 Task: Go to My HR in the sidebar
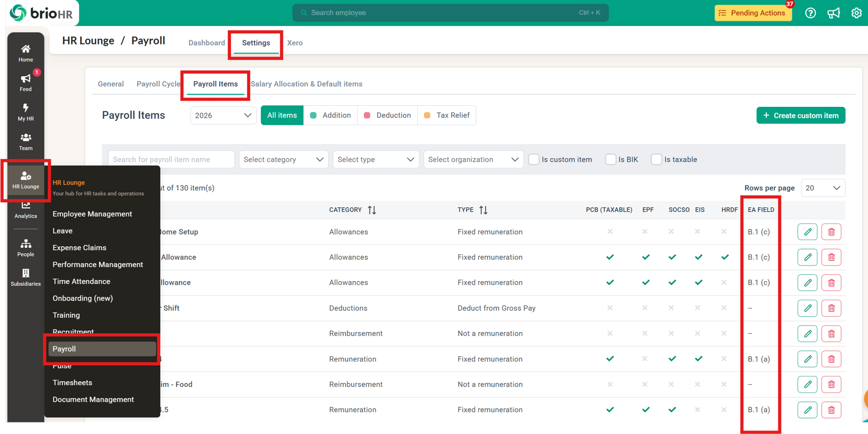click(x=25, y=112)
